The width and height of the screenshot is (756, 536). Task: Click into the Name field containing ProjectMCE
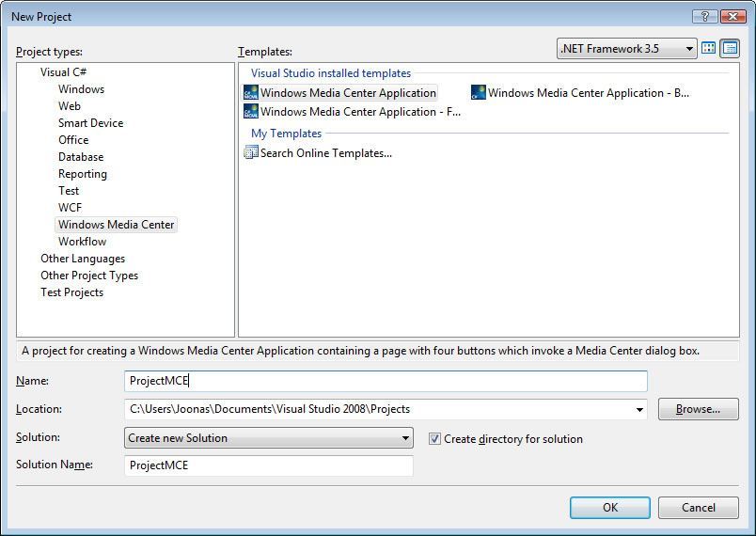[386, 381]
